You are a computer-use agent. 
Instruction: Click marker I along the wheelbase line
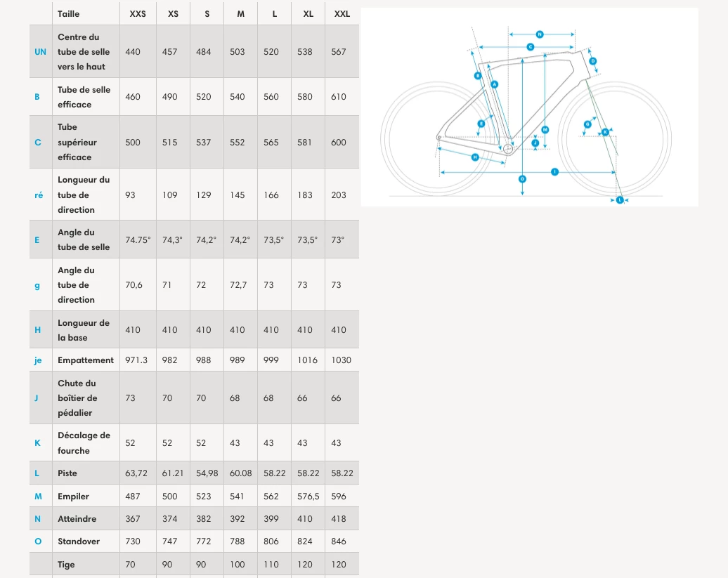click(554, 172)
